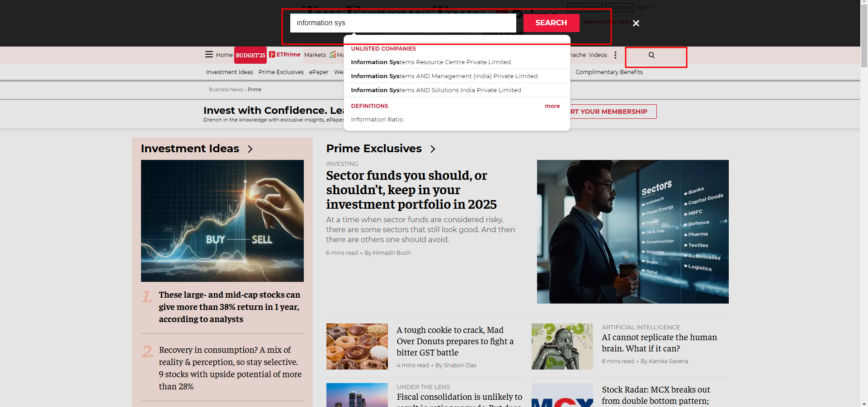The width and height of the screenshot is (868, 407).
Task: Select the Information Ratio definition suggestion
Action: click(x=377, y=120)
